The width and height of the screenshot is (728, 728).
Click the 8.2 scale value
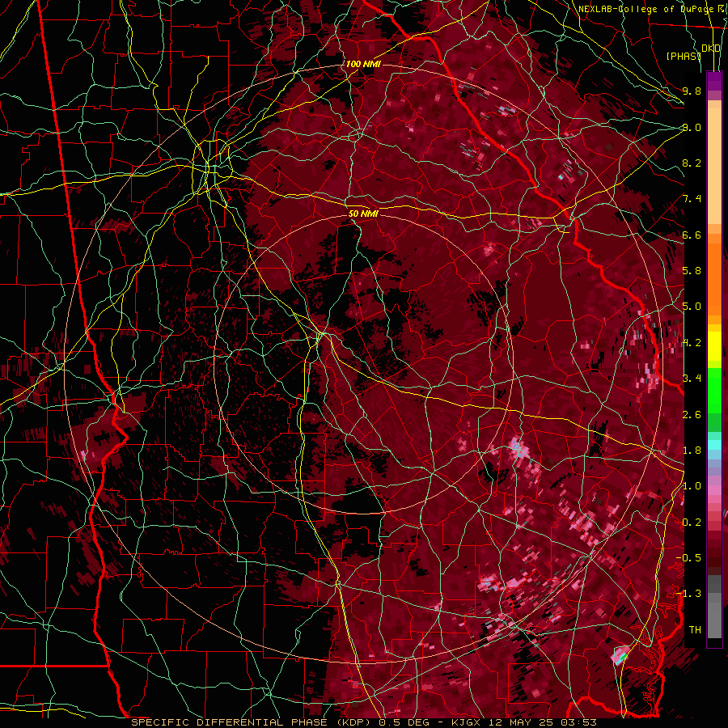coord(692,163)
